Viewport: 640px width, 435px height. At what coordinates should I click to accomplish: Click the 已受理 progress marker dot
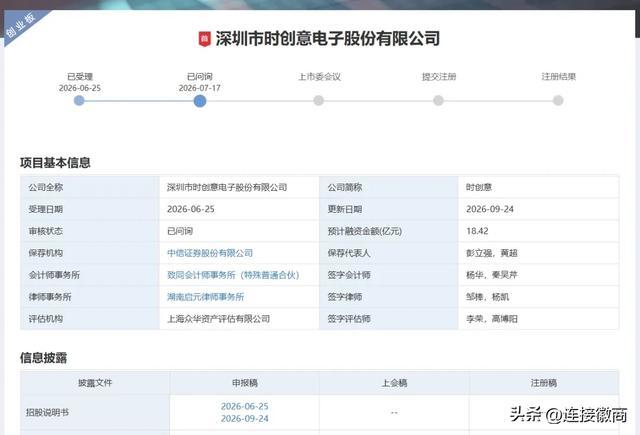click(x=79, y=100)
